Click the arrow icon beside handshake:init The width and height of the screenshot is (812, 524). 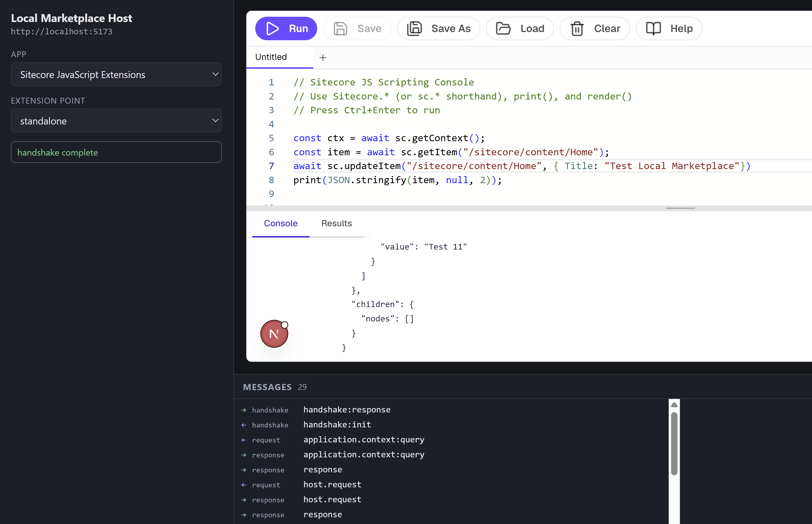tap(244, 425)
